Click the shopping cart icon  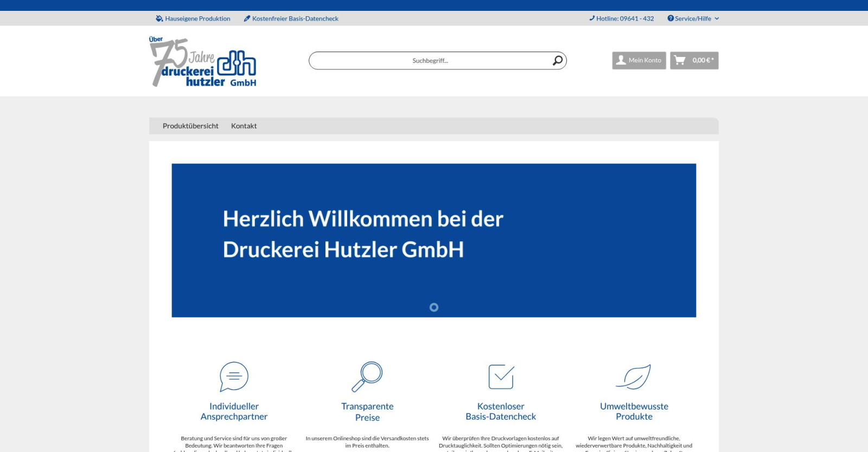coord(680,60)
